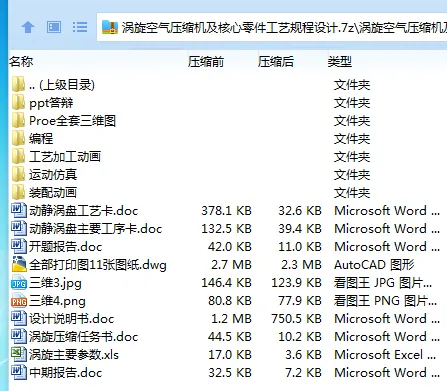Viewport: 447px width, 391px height.
Task: Select the file name 全部打印图11张图纸.dwg
Action: tap(98, 265)
